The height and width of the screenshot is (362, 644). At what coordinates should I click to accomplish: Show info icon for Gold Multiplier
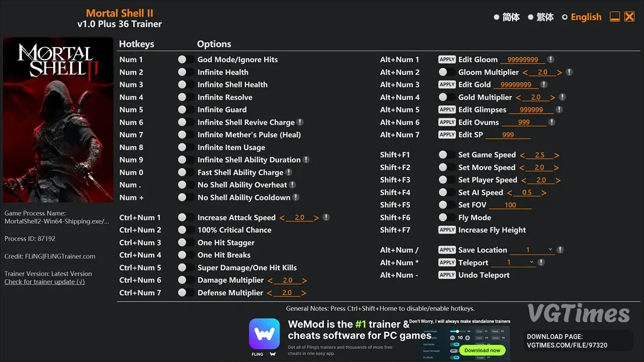562,98
